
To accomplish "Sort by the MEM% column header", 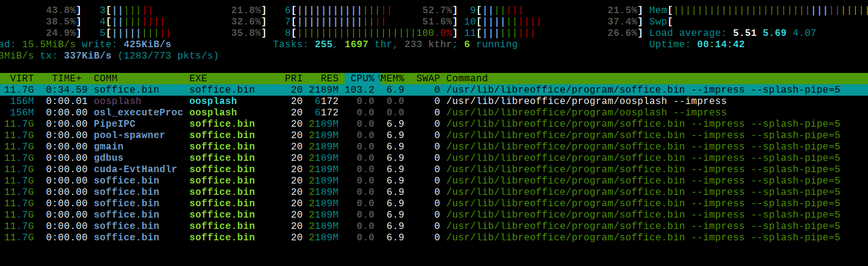I will point(392,78).
